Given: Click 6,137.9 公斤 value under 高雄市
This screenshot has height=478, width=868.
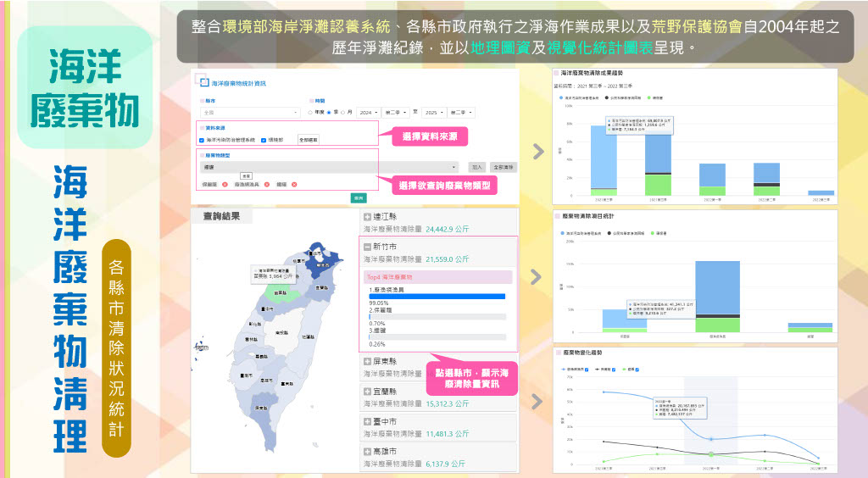Looking at the screenshot, I should tap(446, 464).
